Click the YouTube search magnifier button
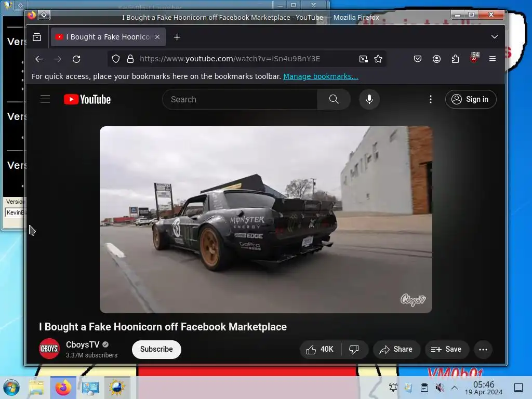 [334, 99]
